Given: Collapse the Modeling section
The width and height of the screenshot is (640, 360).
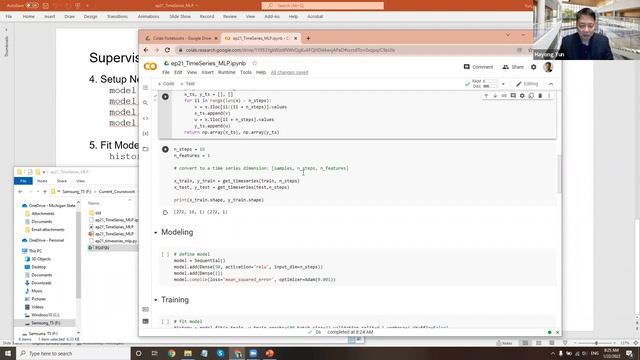Looking at the screenshot, I should [156, 233].
